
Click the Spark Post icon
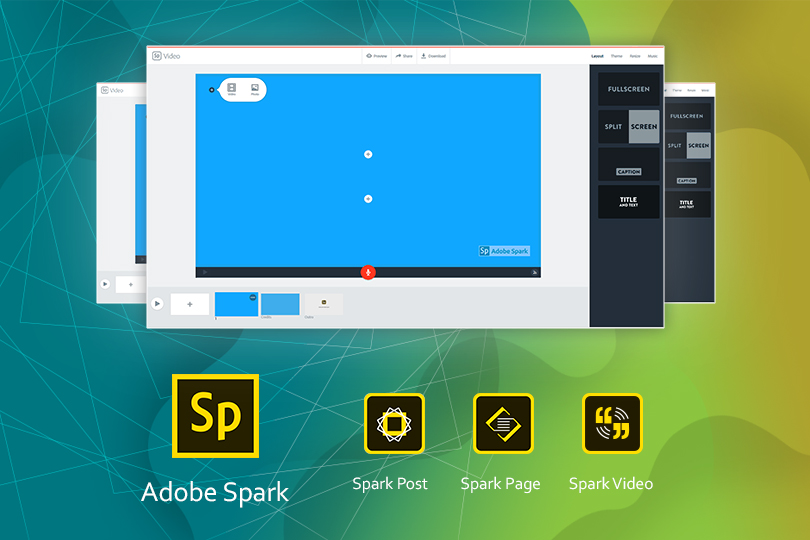(394, 424)
